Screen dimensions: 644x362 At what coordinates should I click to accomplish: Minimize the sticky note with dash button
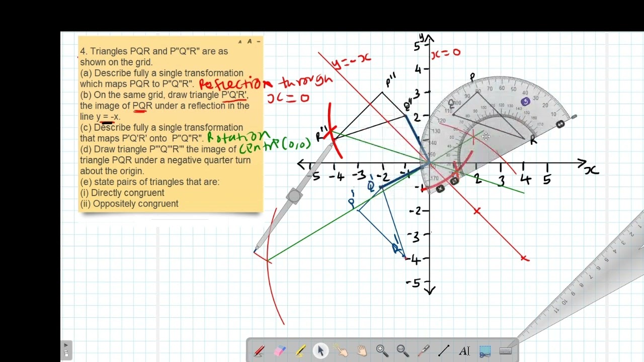pyautogui.click(x=258, y=41)
